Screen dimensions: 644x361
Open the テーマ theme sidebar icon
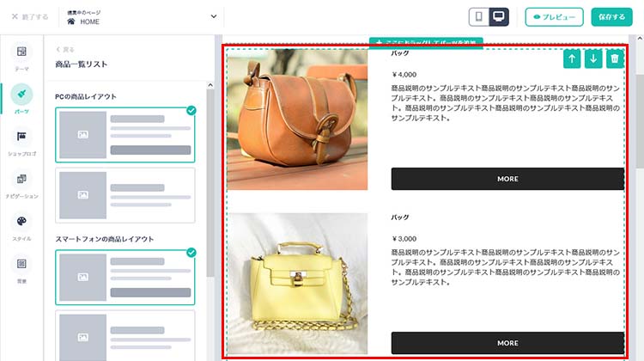pos(21,52)
